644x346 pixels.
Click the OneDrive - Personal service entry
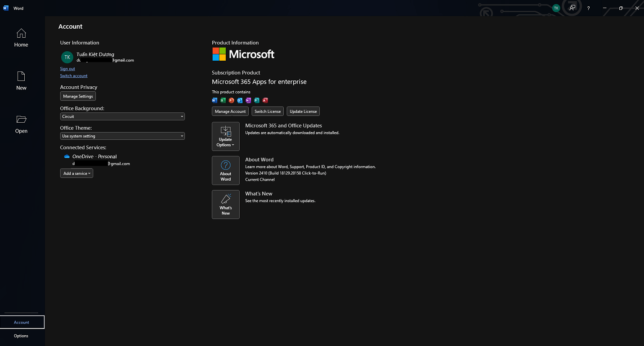pyautogui.click(x=94, y=156)
